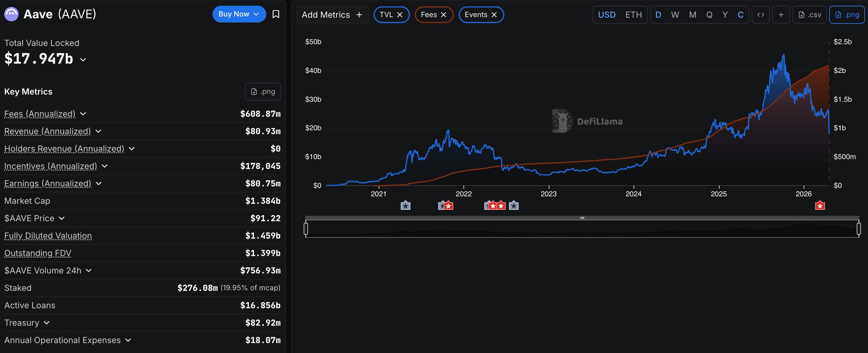Select the second red mid-2022 event star
The image size is (868, 353).
point(501,205)
